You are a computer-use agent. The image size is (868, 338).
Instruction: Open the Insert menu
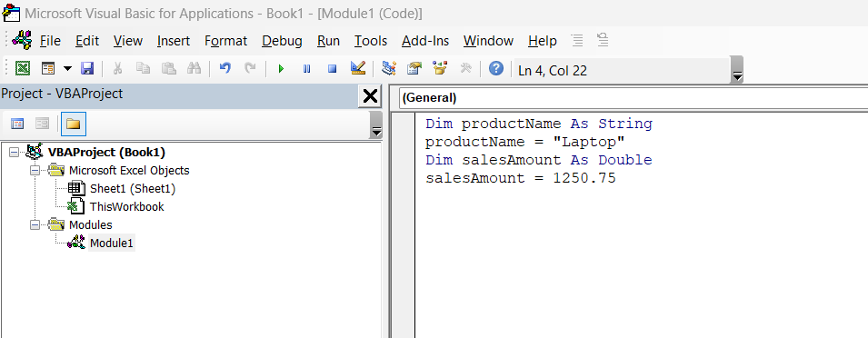point(174,41)
